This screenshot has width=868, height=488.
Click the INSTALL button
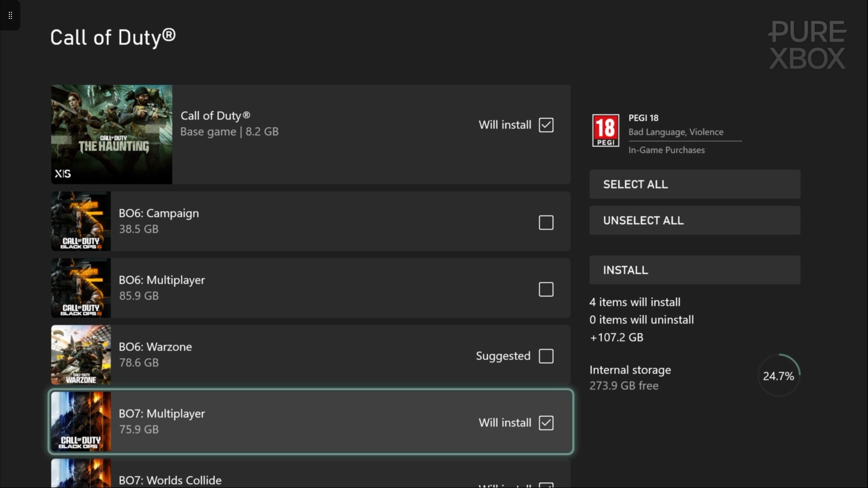click(x=694, y=270)
